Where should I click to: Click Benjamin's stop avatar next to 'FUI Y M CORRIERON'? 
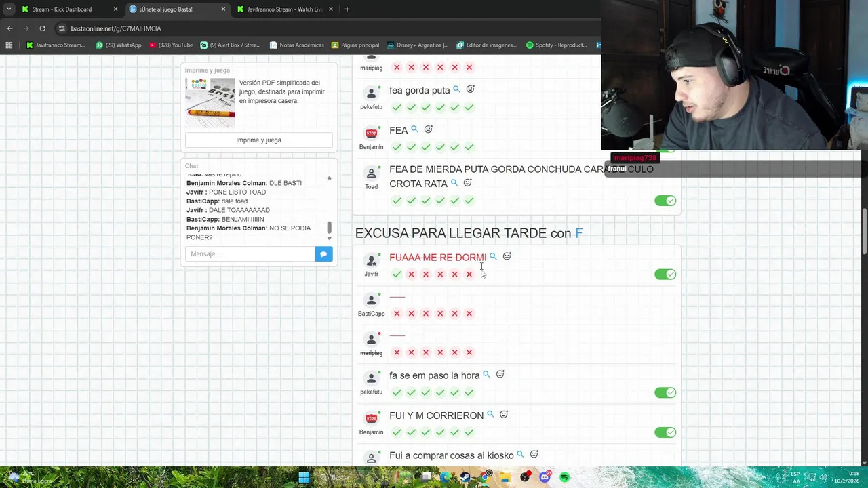371,418
